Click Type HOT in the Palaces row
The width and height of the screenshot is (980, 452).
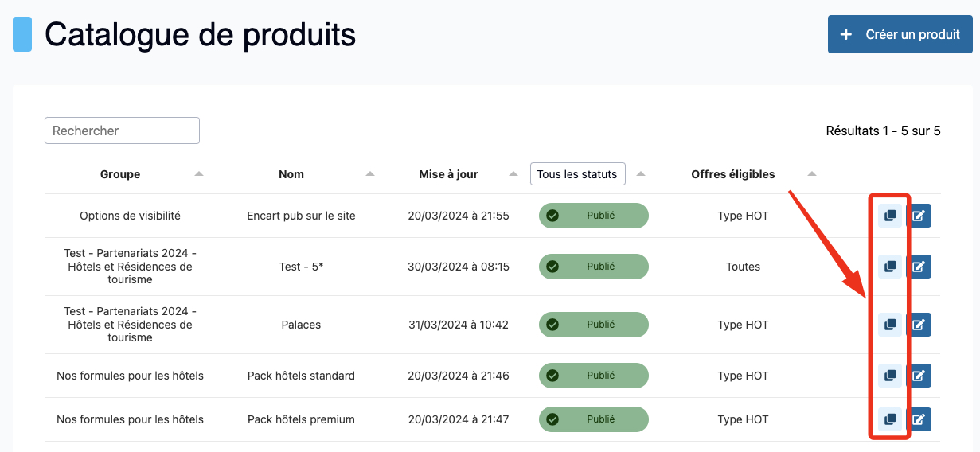tap(744, 325)
